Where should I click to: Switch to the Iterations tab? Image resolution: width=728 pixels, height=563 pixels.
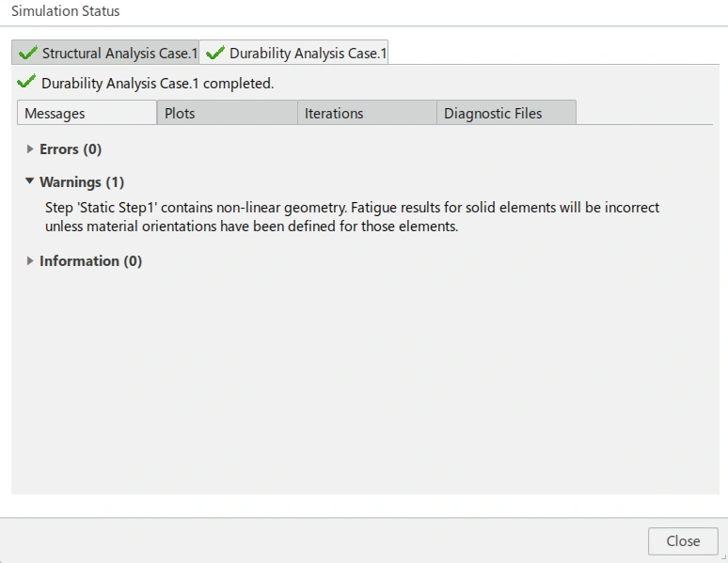pyautogui.click(x=367, y=113)
